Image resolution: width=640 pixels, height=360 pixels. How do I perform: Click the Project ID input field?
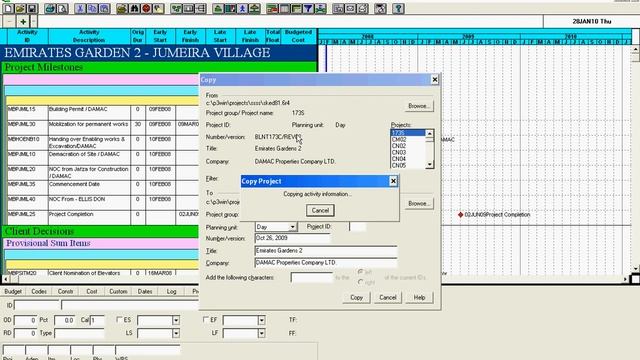click(x=358, y=227)
